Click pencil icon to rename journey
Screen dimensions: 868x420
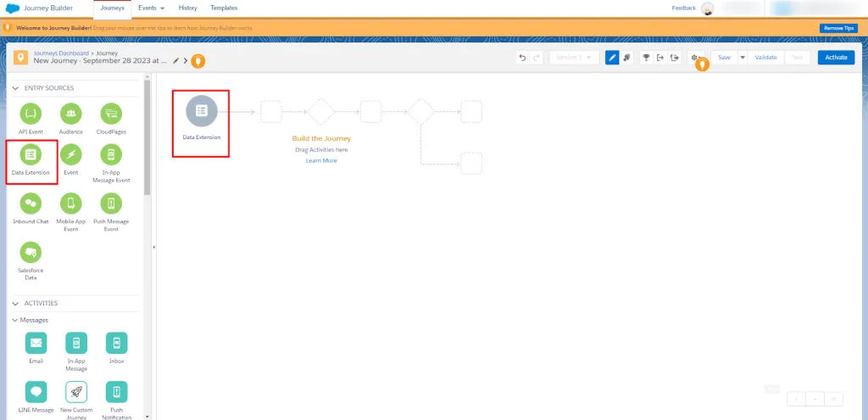tap(176, 60)
